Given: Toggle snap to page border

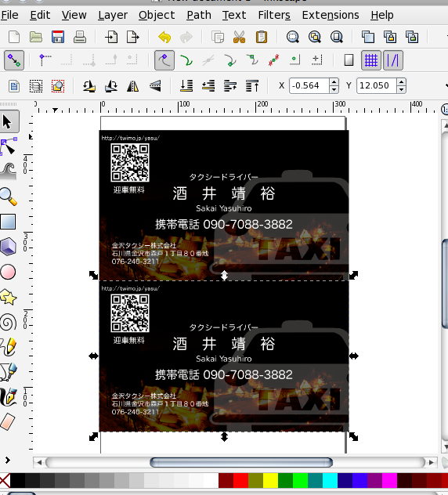Looking at the screenshot, I should pos(349,60).
